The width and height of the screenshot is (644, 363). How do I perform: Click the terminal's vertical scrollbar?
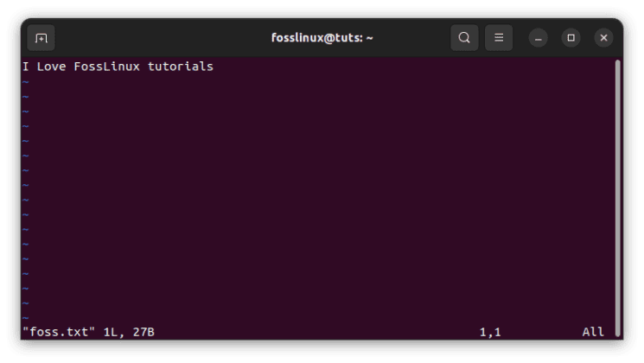tap(617, 198)
